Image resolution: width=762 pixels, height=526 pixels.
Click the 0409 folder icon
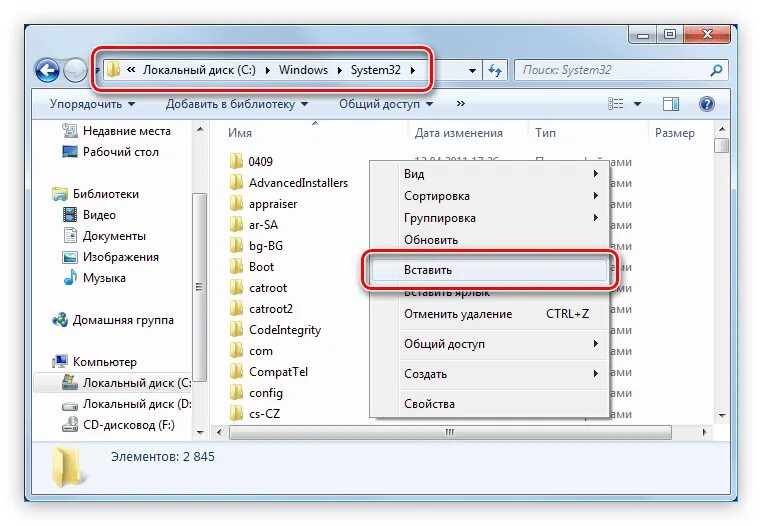[236, 161]
